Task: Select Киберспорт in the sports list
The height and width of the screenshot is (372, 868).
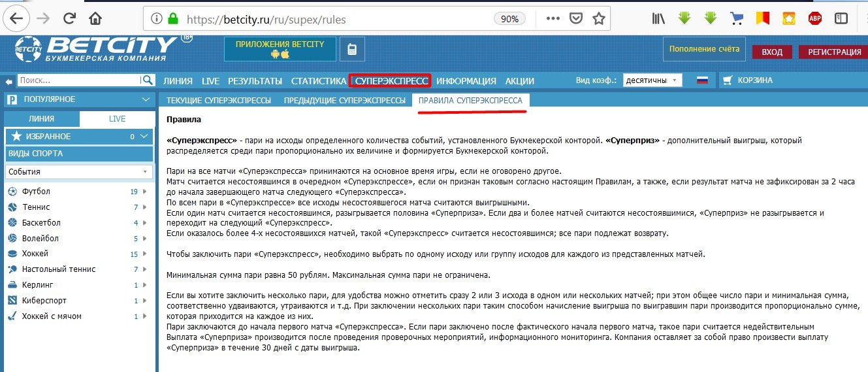Action: [44, 301]
